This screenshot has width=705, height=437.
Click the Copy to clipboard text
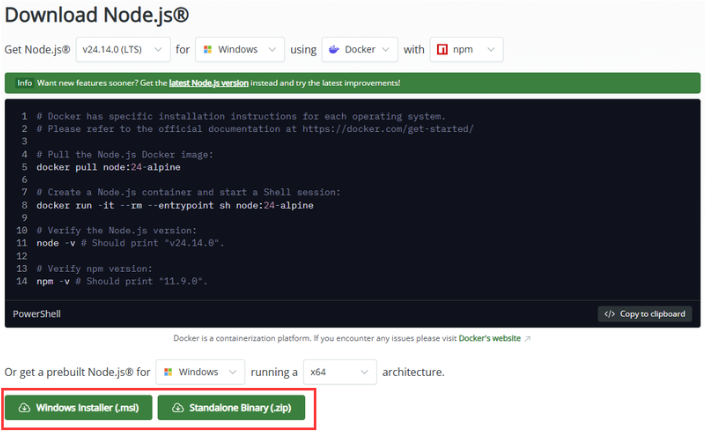[x=652, y=314]
